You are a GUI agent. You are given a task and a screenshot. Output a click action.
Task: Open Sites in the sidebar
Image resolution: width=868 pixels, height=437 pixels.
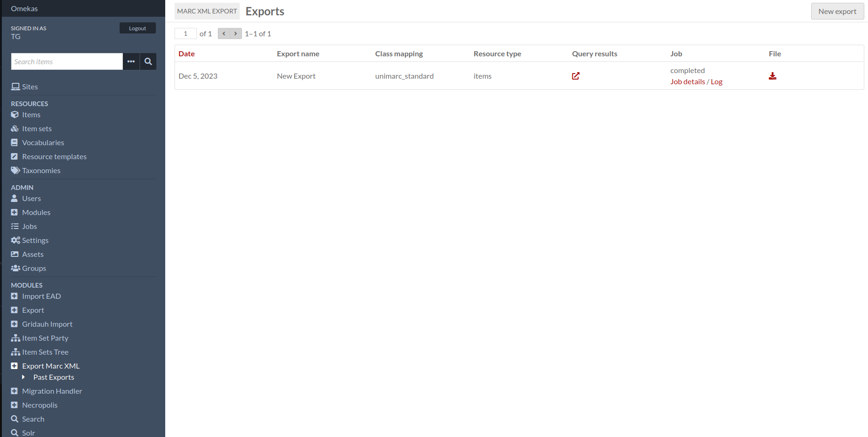click(30, 87)
